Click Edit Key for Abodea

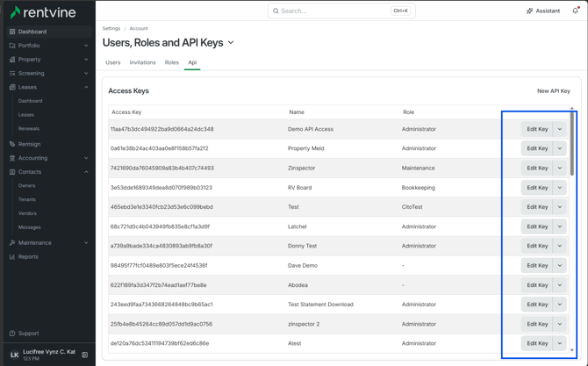[537, 285]
